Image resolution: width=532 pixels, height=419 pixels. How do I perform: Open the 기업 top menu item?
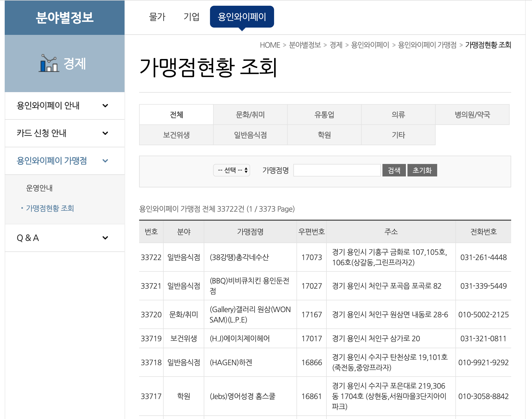tap(191, 17)
